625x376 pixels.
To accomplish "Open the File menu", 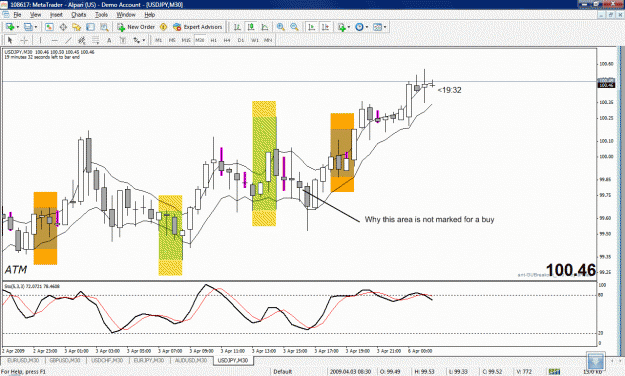I will click(17, 15).
